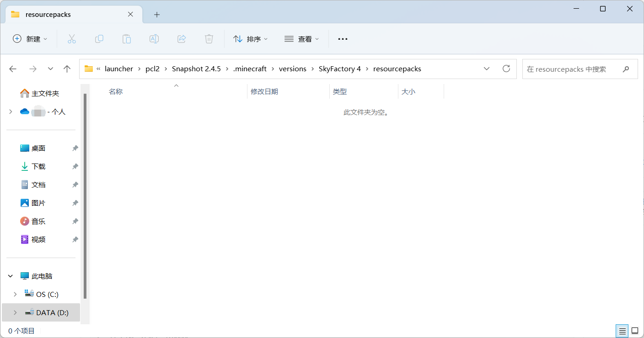Go to SkyFactory 4 folder in breadcrumb

point(340,69)
